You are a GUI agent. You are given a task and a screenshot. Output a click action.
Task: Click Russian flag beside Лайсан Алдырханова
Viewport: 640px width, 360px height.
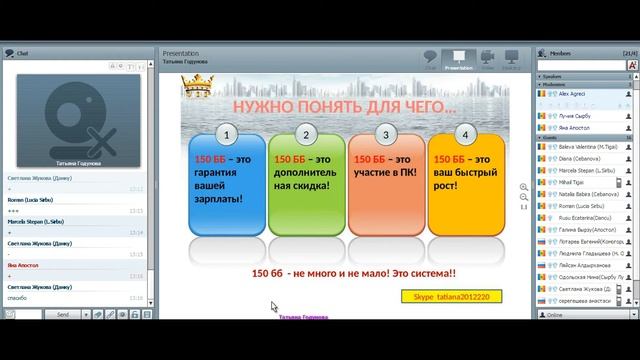coord(542,265)
